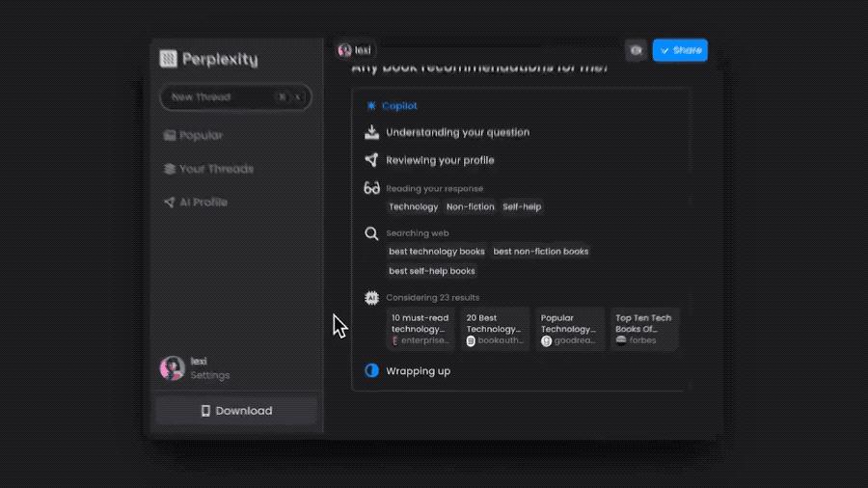Click the AI badge icon beside Considering 23 results
The height and width of the screenshot is (488, 868).
[x=371, y=298]
